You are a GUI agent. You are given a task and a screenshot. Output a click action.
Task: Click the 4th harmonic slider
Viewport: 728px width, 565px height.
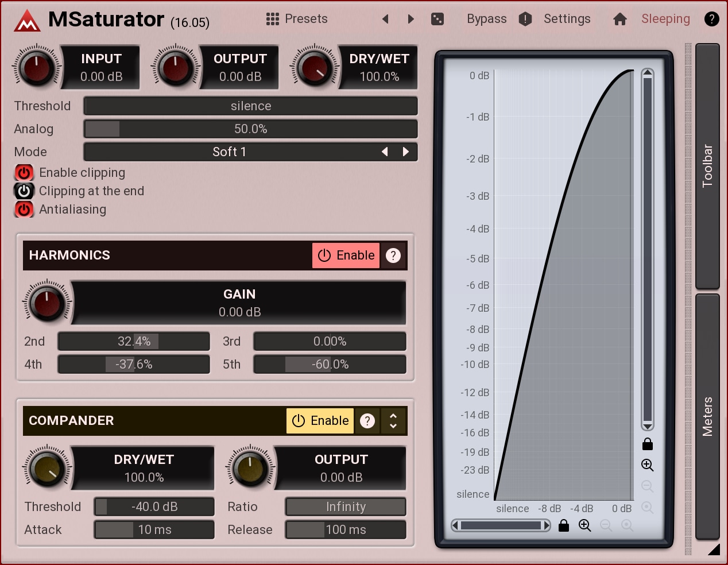pyautogui.click(x=134, y=365)
